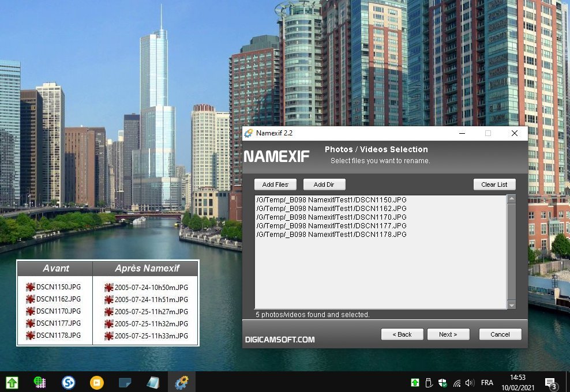Go to the previous step with Back
The height and width of the screenshot is (392, 570).
402,334
